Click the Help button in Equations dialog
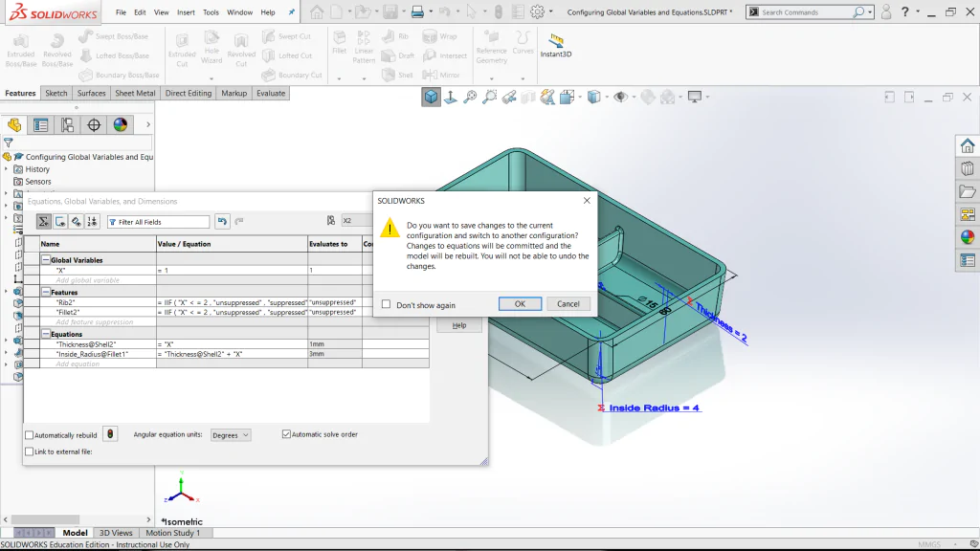 tap(459, 325)
